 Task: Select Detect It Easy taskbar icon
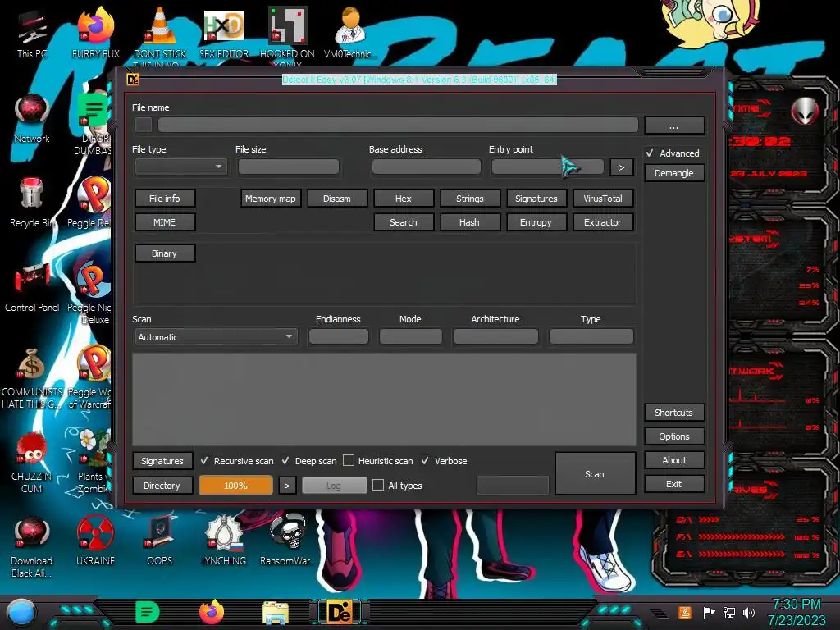pyautogui.click(x=340, y=612)
